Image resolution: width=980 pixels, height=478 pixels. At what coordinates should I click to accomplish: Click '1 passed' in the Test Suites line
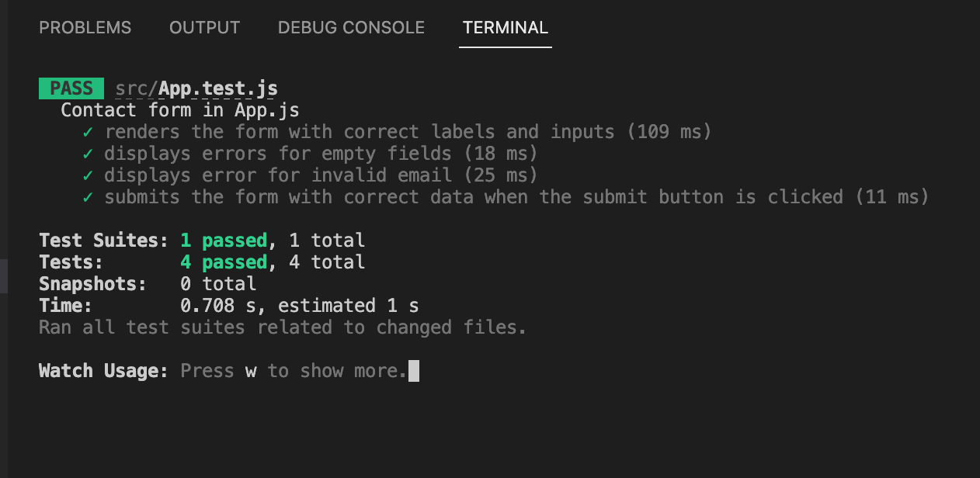[x=224, y=241]
